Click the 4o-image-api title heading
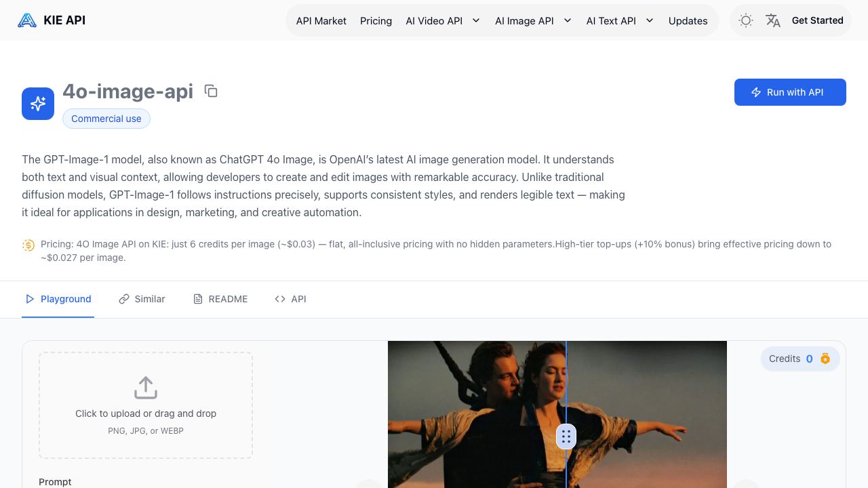Image resolution: width=868 pixels, height=488 pixels. [x=128, y=91]
